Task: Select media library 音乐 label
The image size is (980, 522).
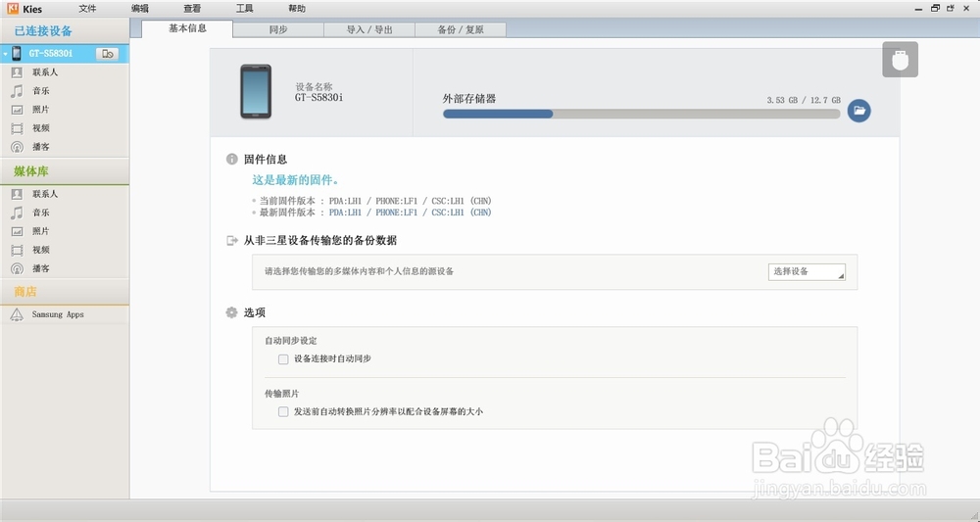Action: [41, 213]
